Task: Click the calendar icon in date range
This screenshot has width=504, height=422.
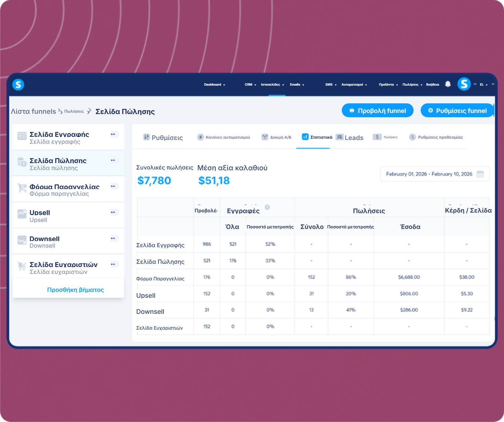Action: (480, 174)
